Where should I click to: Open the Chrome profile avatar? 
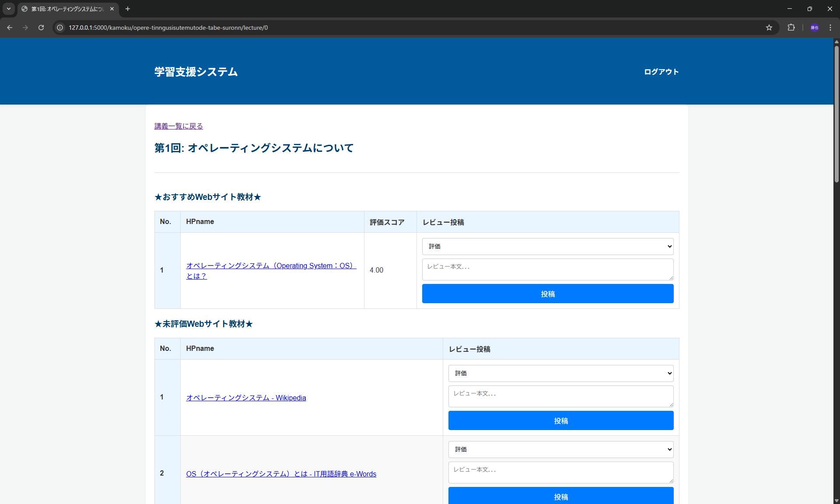pyautogui.click(x=814, y=28)
